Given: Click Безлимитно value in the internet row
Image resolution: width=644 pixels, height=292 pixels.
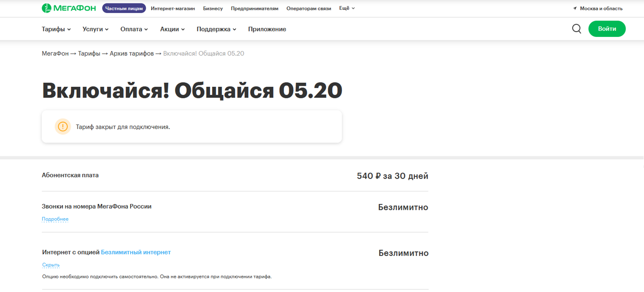Looking at the screenshot, I should [x=404, y=253].
